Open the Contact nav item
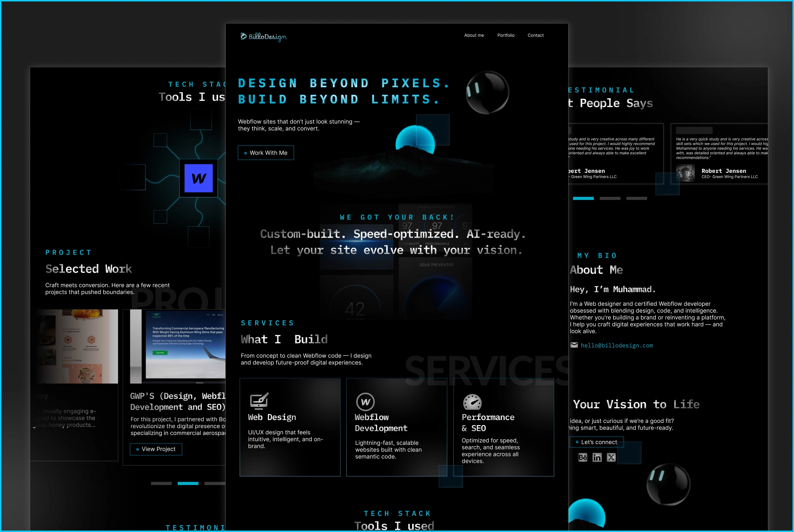 pos(535,35)
